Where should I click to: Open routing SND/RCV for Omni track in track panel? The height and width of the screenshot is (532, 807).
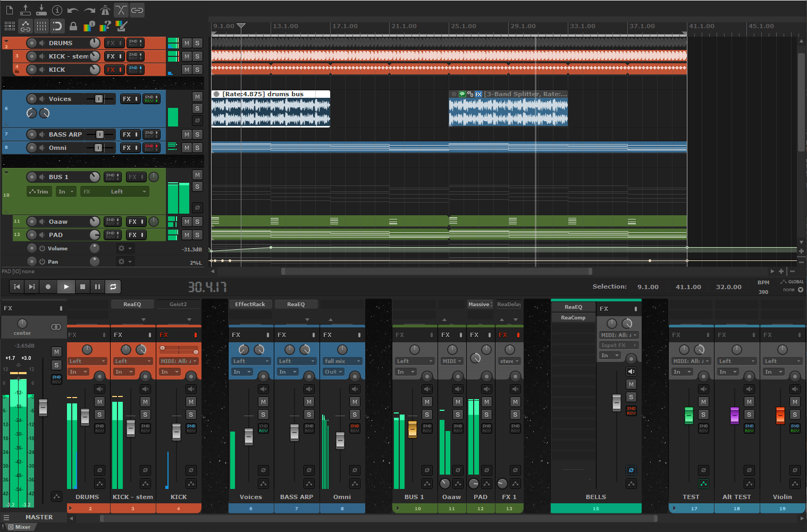[151, 148]
